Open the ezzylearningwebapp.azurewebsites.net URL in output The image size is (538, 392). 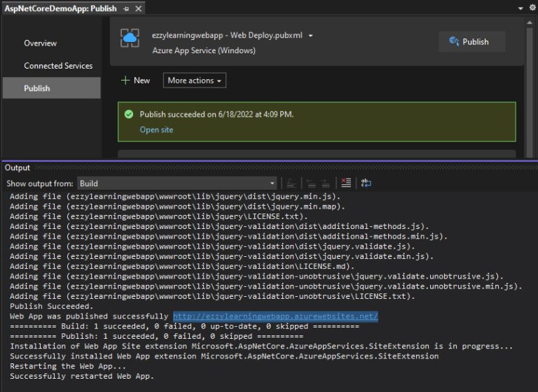(275, 316)
